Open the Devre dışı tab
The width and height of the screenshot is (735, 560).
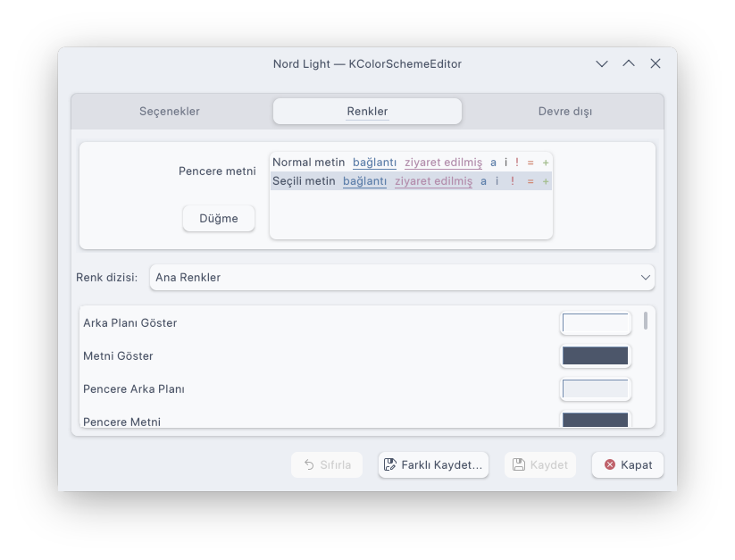[564, 112]
